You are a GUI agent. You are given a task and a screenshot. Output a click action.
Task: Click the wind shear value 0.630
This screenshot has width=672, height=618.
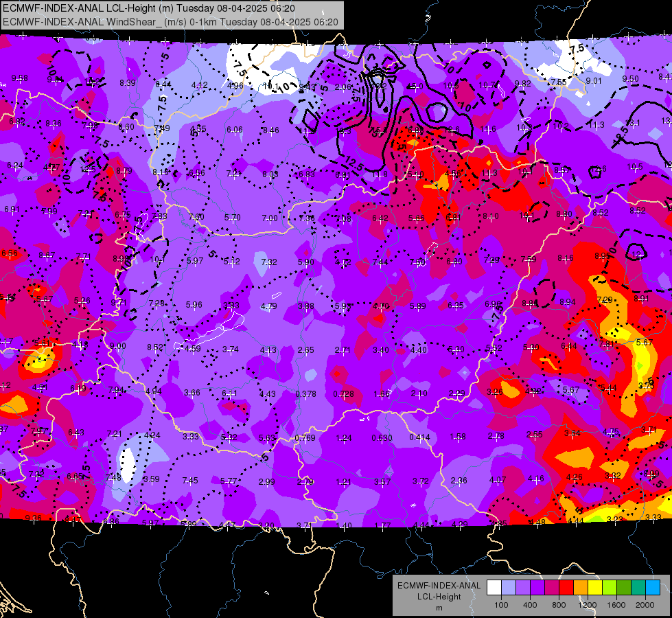coord(382,438)
